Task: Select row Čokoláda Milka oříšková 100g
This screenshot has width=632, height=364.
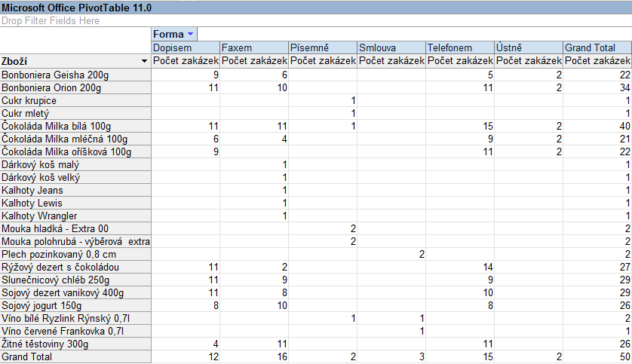Action: [75, 151]
